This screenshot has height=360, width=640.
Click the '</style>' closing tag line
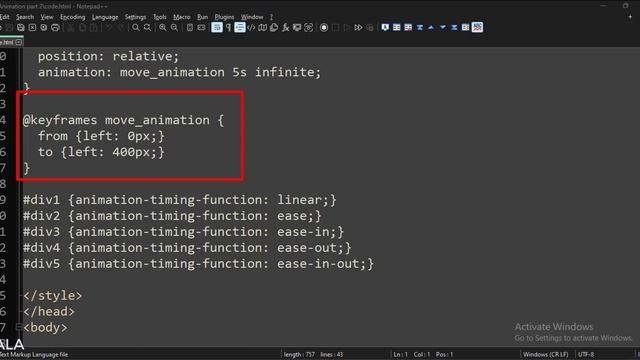tap(53, 295)
